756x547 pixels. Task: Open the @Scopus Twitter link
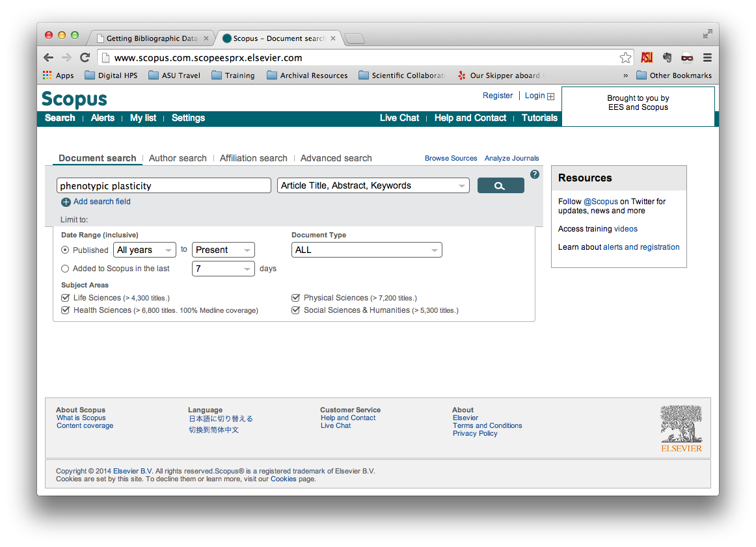click(x=601, y=202)
